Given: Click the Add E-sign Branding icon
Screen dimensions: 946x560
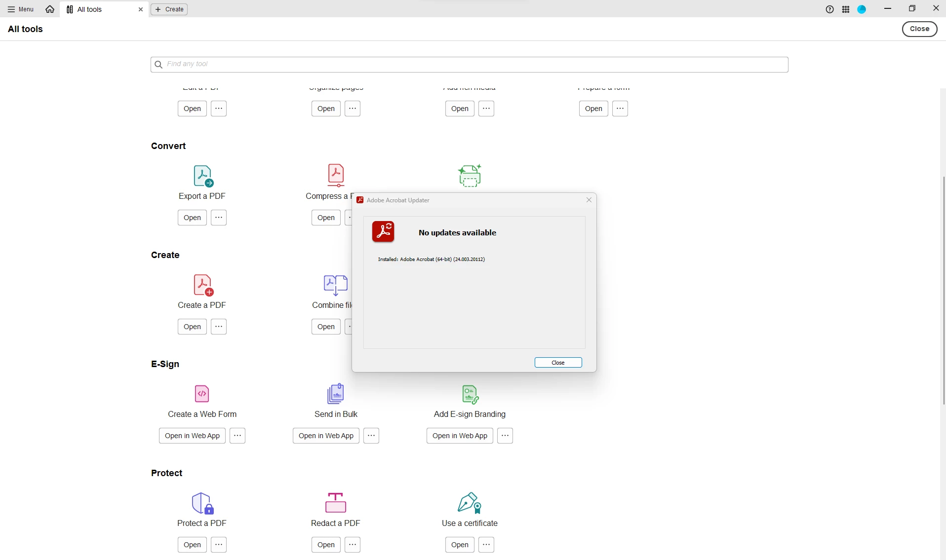Looking at the screenshot, I should (470, 395).
